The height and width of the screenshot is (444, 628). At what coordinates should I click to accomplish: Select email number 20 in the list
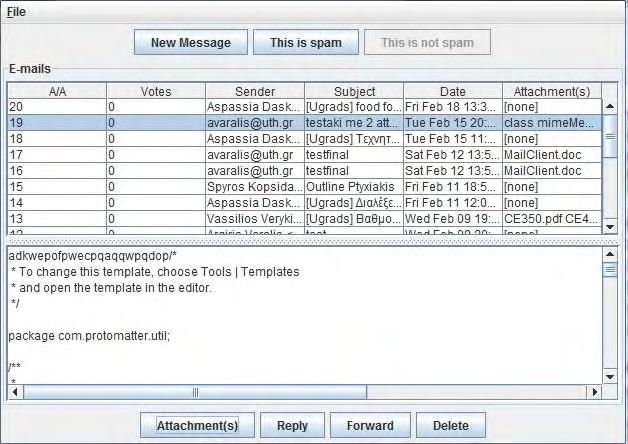(x=304, y=107)
